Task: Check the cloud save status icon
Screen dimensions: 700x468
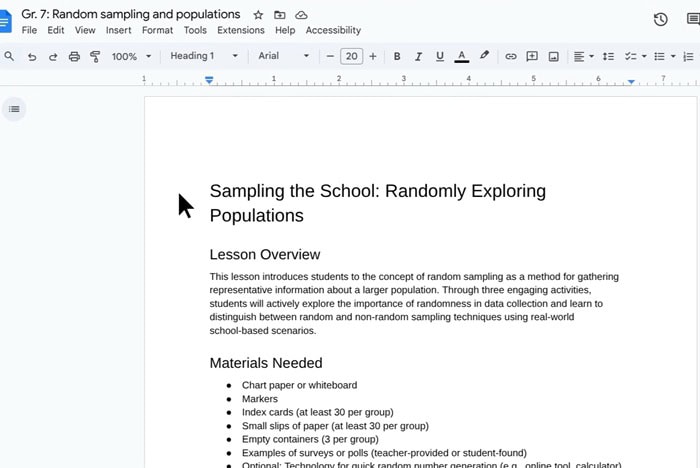Action: coord(301,15)
